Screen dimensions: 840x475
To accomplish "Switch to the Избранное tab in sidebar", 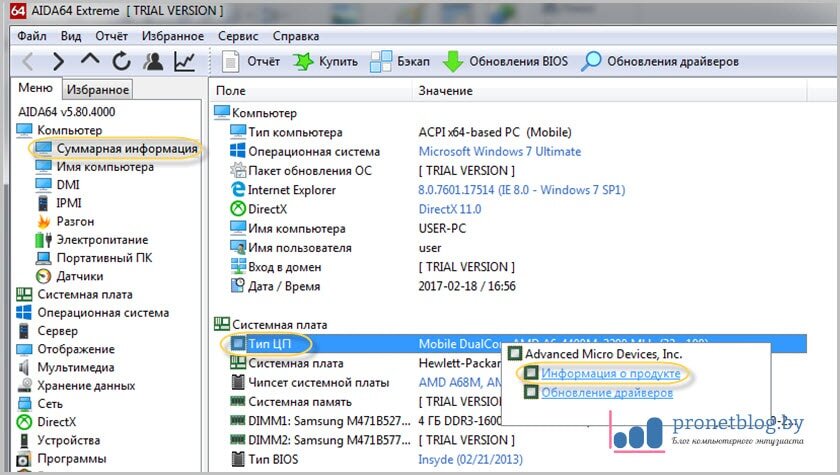I will [x=98, y=89].
